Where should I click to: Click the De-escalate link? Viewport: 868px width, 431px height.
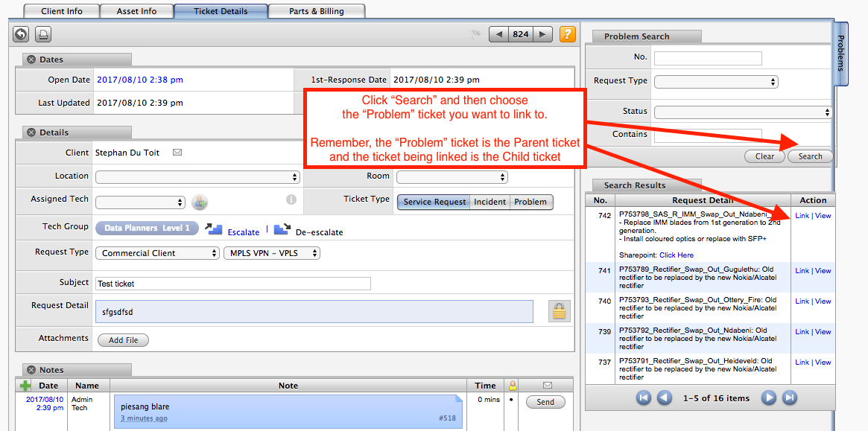[x=320, y=232]
